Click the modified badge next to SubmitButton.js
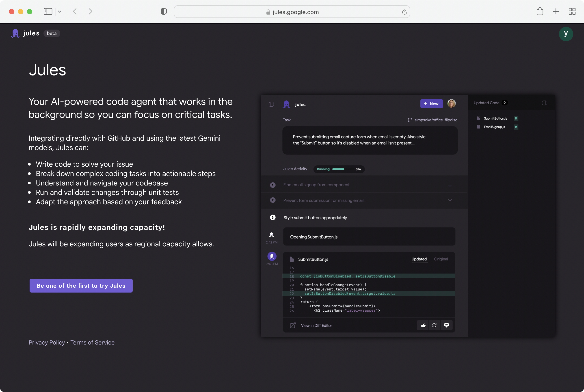This screenshot has width=584, height=392. (x=516, y=118)
